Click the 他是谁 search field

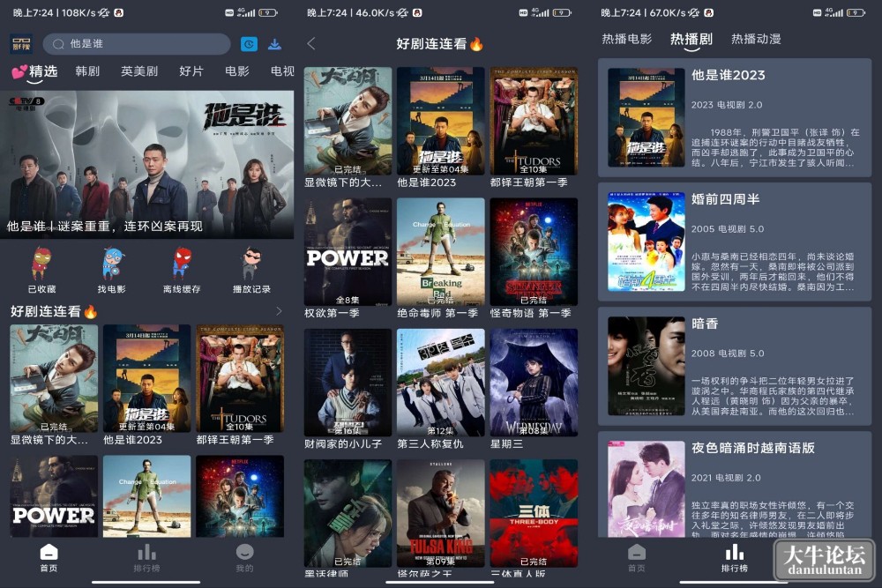(x=137, y=44)
